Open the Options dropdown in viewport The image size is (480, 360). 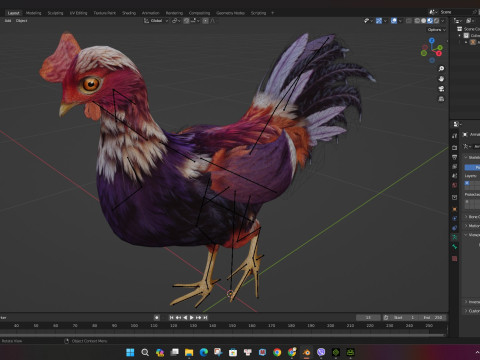pos(436,30)
